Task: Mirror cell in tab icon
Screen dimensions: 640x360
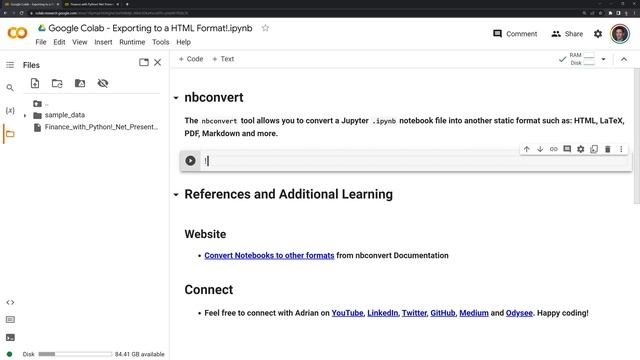Action: [x=594, y=149]
